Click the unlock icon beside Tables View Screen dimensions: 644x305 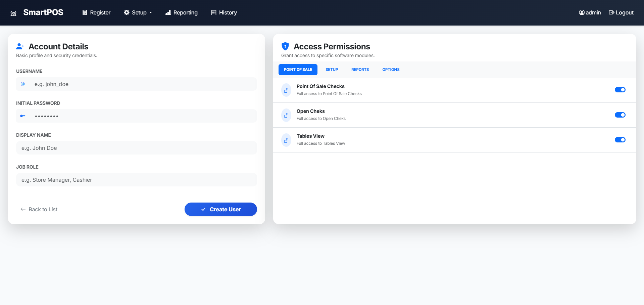coord(286,140)
